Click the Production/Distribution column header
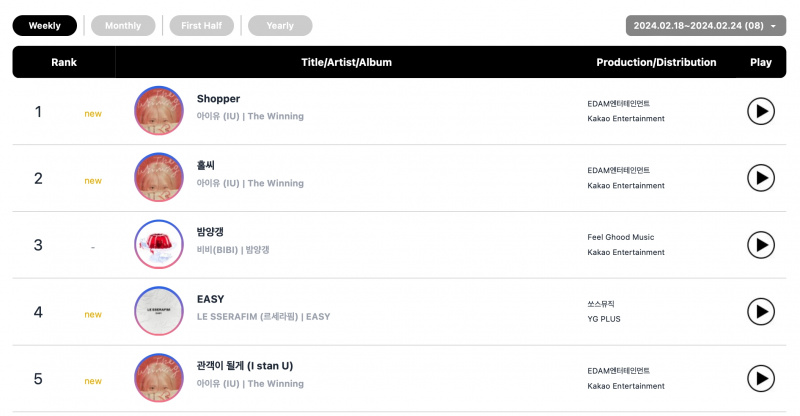This screenshot has height=416, width=800. pos(656,62)
